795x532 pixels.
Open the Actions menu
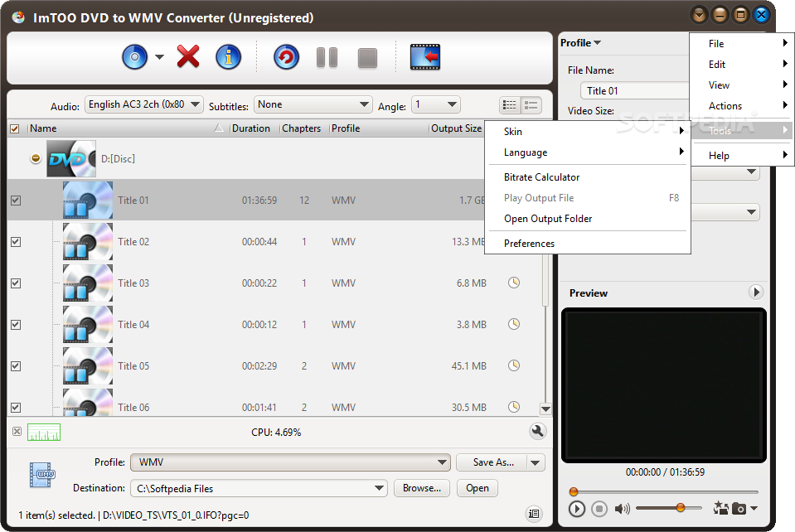point(741,106)
